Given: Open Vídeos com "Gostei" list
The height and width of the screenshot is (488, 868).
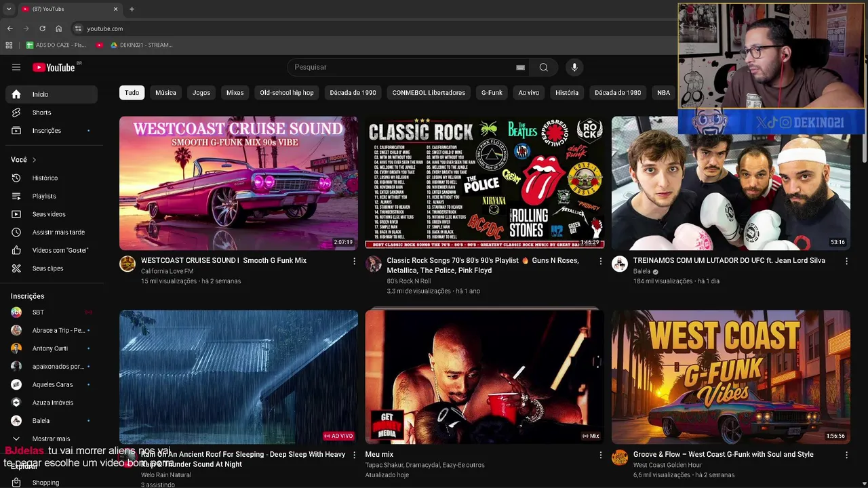Looking at the screenshot, I should 52,250.
